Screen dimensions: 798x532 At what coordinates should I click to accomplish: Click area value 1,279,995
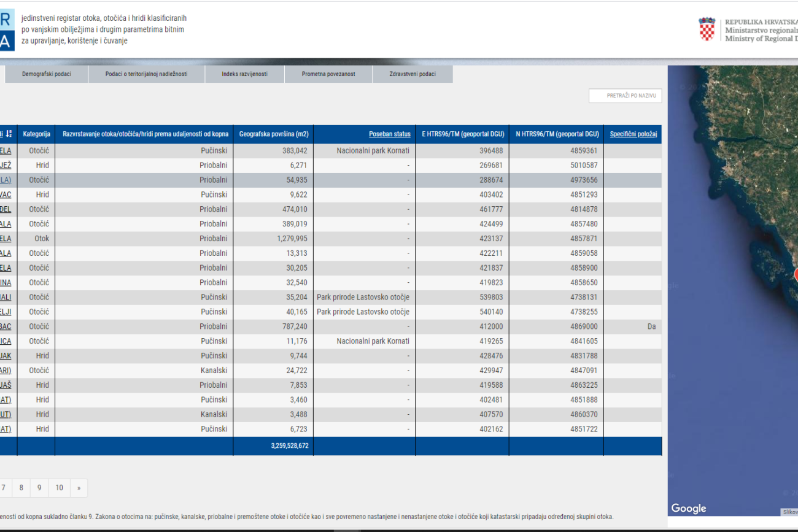point(292,239)
